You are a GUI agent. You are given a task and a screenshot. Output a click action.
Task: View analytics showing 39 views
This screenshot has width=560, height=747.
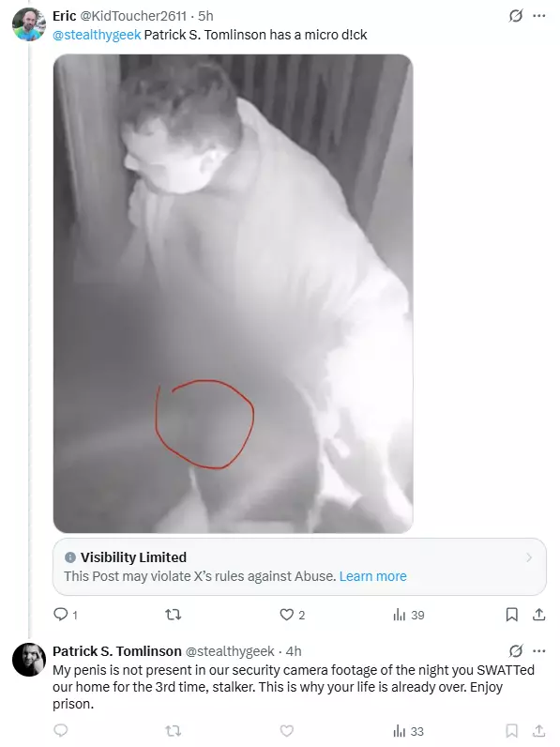[409, 615]
